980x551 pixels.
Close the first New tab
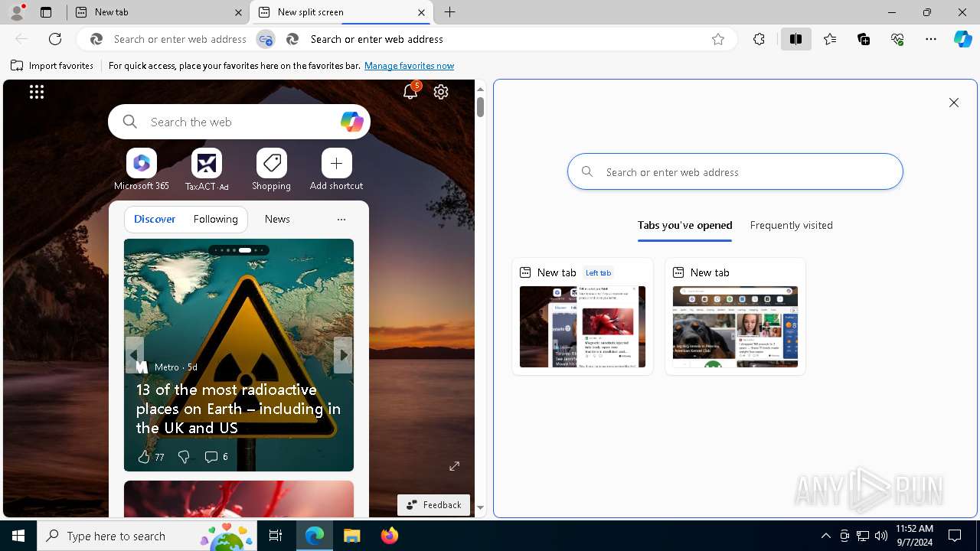click(238, 12)
